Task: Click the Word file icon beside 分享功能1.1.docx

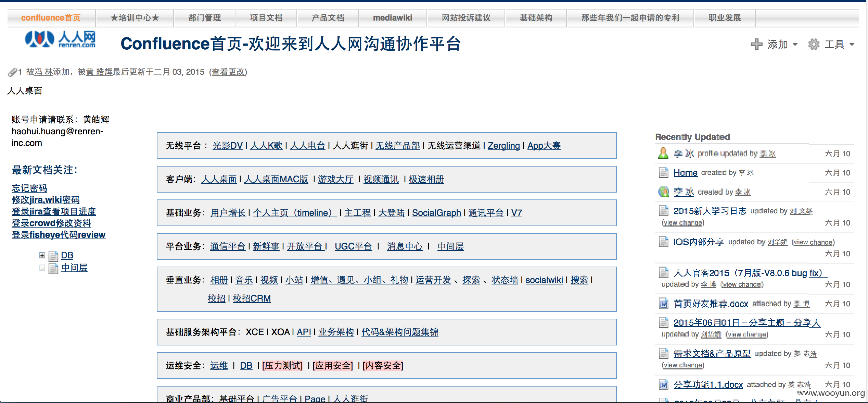Action: pyautogui.click(x=663, y=384)
